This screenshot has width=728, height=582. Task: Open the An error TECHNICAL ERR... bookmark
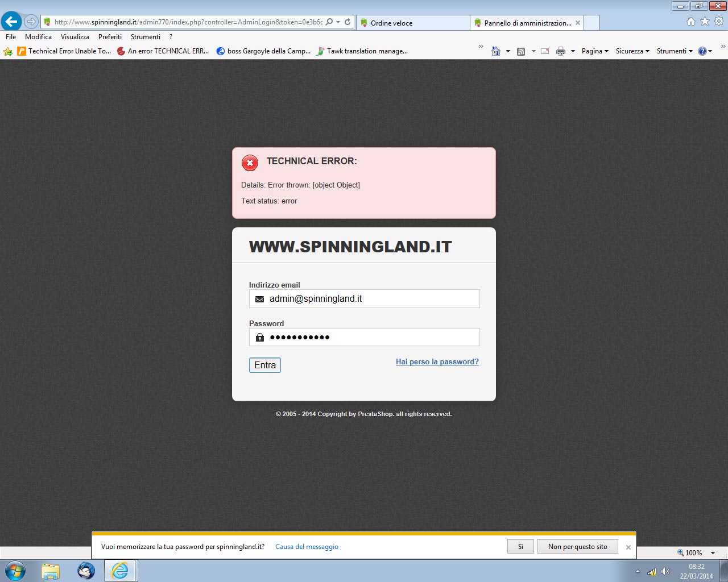pyautogui.click(x=163, y=51)
